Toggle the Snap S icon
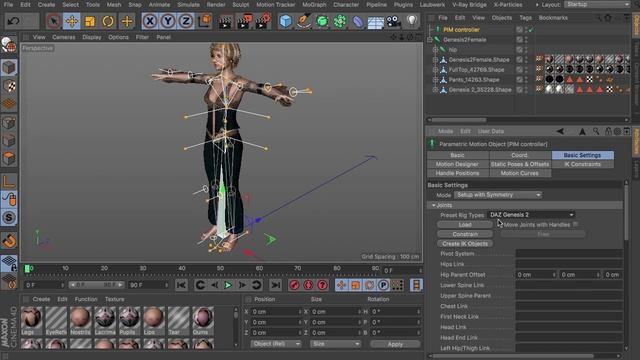Image resolution: width=640 pixels, height=360 pixels. coord(9,217)
